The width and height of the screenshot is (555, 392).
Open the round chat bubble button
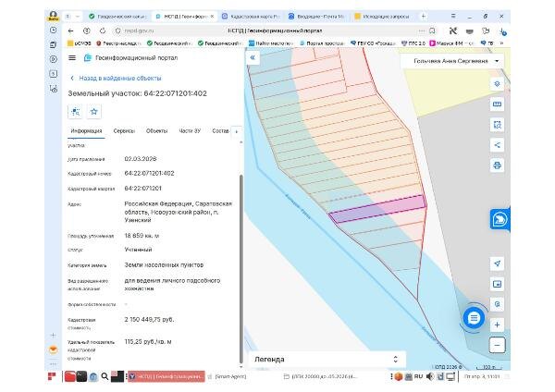click(474, 318)
